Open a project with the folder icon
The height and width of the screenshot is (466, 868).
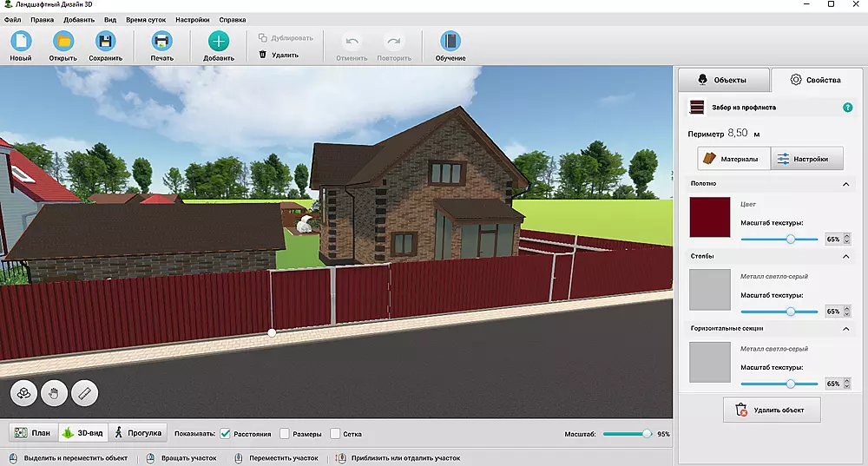[x=62, y=41]
